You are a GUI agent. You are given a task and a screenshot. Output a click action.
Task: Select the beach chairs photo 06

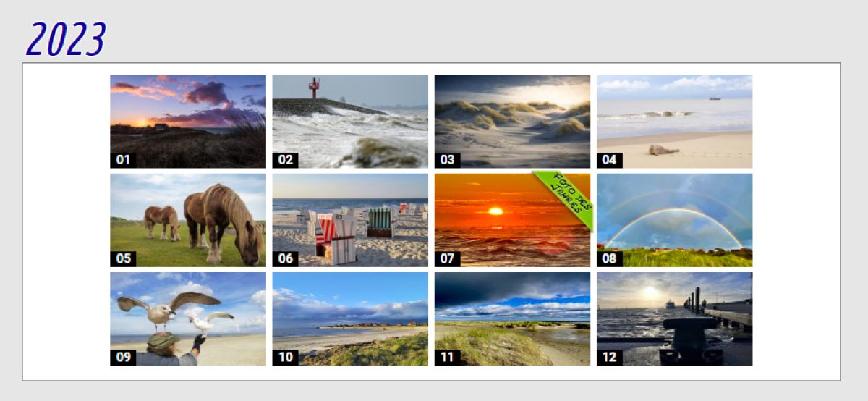pos(350,220)
